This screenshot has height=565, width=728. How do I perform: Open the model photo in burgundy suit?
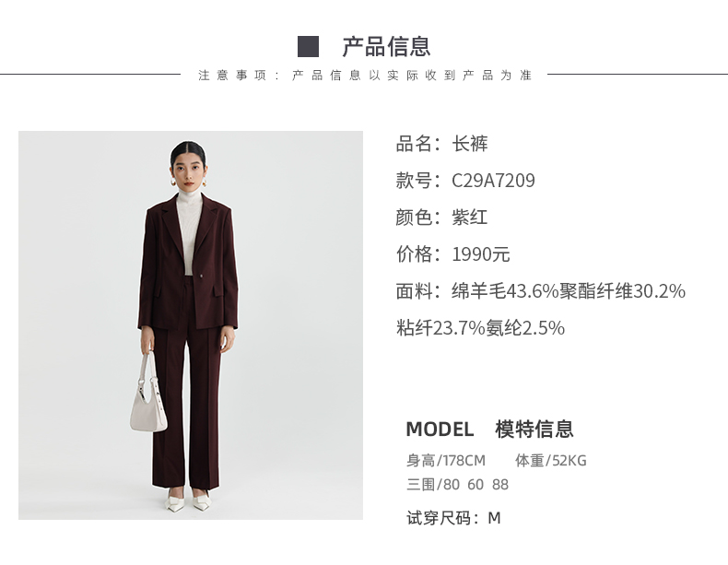191,325
